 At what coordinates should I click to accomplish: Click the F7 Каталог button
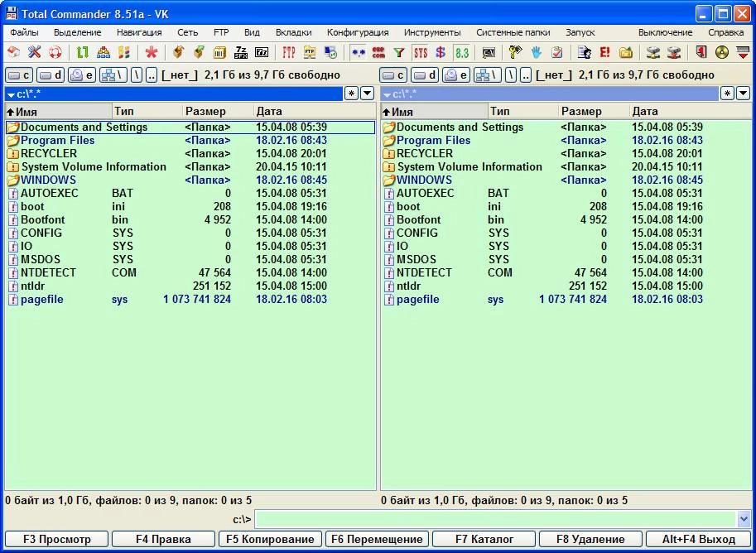[x=484, y=539]
